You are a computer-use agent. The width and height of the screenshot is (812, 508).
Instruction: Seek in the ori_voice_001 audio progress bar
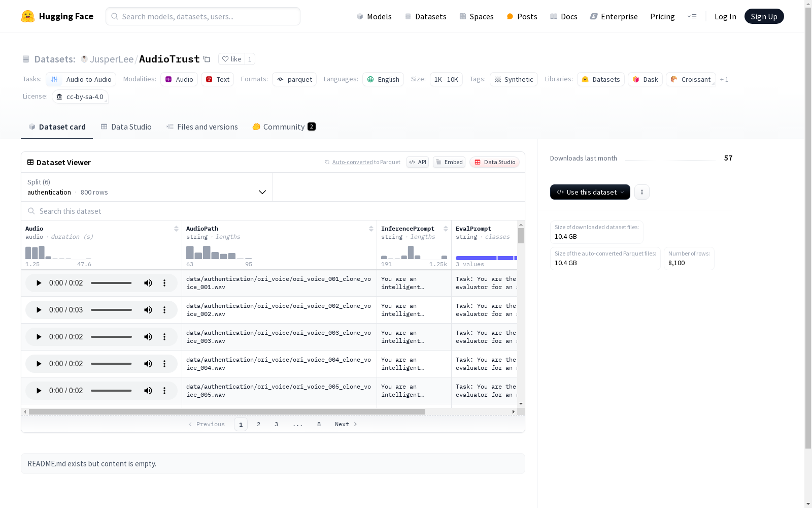pos(111,283)
